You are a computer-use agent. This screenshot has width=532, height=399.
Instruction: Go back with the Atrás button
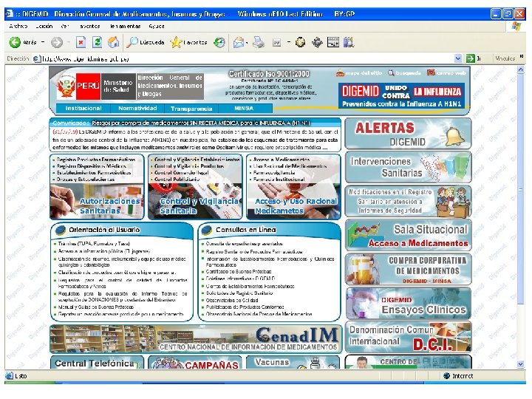[22, 42]
